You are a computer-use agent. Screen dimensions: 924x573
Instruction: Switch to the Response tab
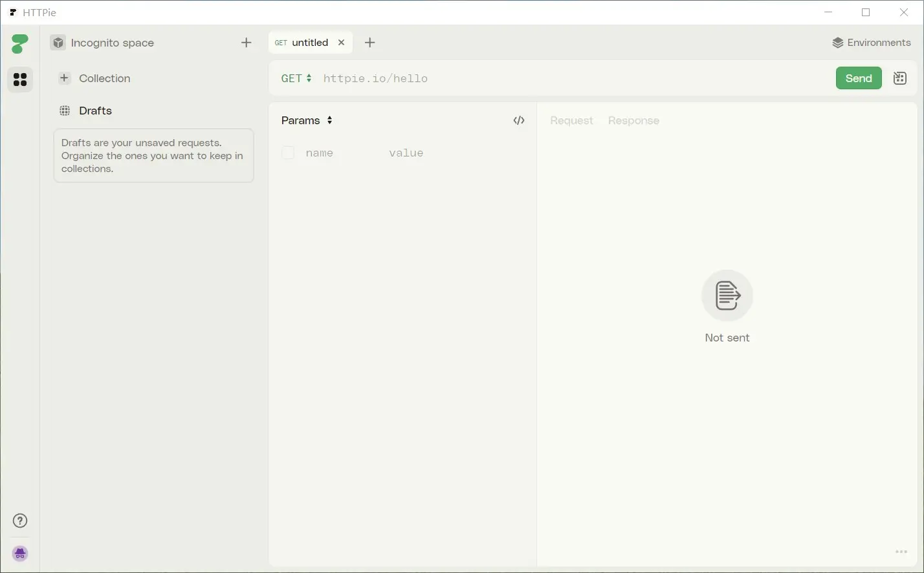pos(633,120)
